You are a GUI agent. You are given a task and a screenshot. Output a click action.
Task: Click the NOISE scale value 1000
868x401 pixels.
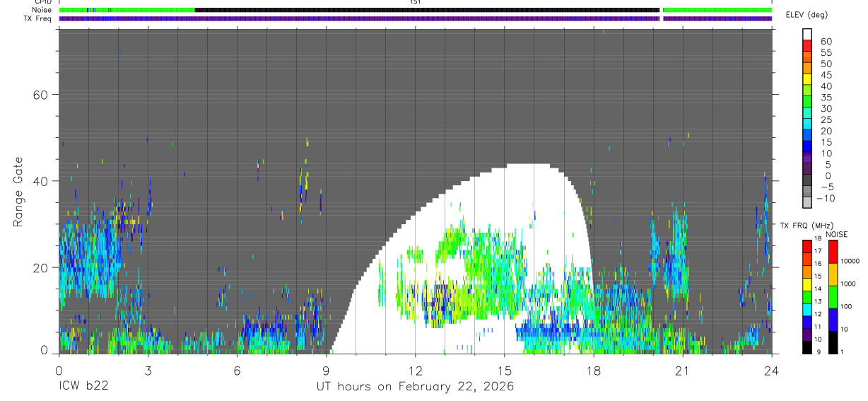(849, 284)
